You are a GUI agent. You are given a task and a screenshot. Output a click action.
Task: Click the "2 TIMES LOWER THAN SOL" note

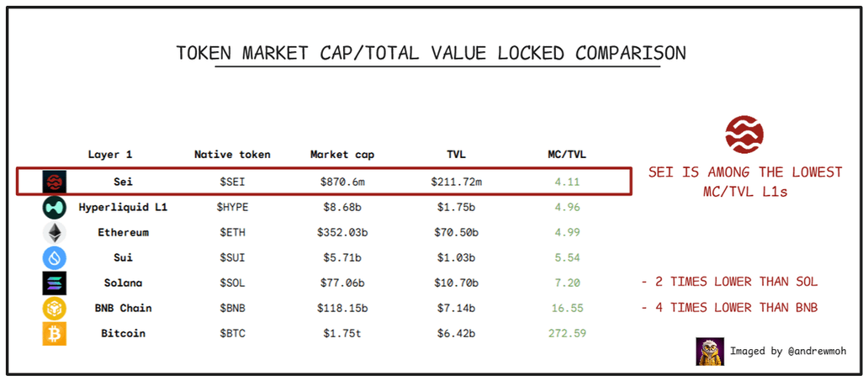[x=729, y=282]
